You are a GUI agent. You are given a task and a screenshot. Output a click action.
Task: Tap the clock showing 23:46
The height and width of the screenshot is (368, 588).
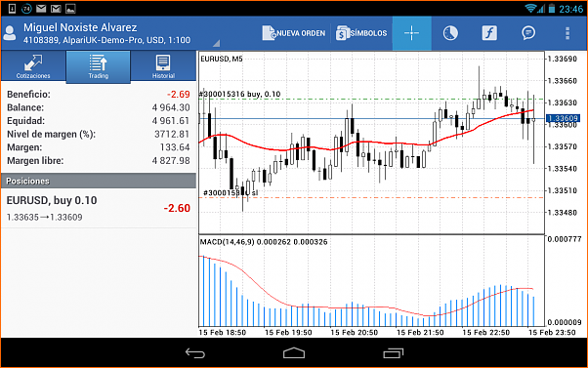point(571,9)
